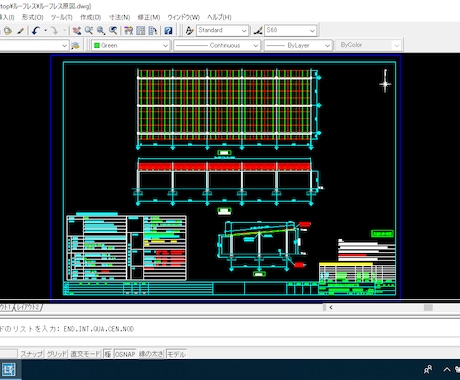Click the blue Help question mark icon

(168, 31)
